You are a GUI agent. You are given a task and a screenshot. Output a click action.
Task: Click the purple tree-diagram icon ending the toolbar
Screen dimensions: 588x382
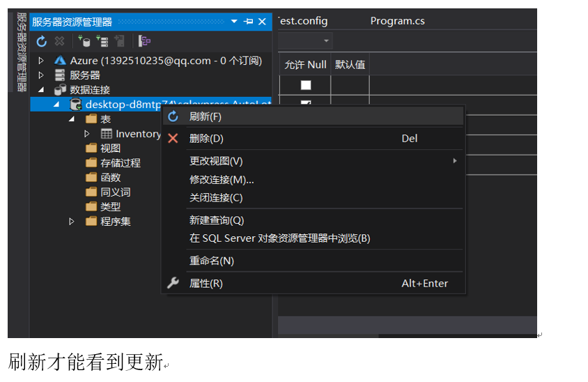click(x=144, y=41)
